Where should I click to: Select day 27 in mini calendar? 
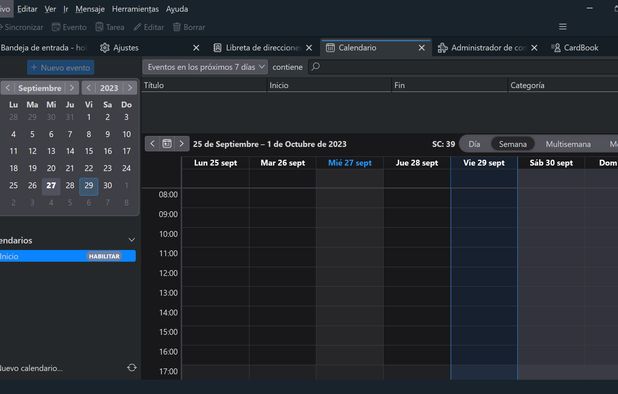[51, 186]
